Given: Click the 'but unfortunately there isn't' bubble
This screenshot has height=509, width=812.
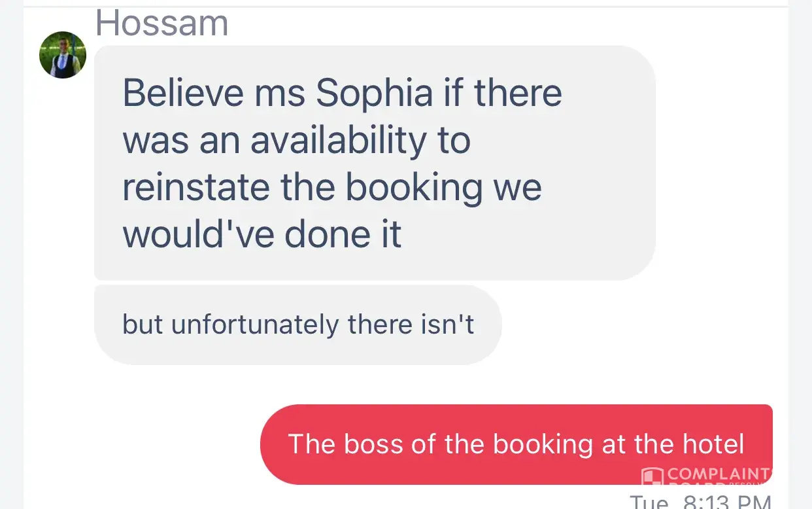Looking at the screenshot, I should pos(297,325).
